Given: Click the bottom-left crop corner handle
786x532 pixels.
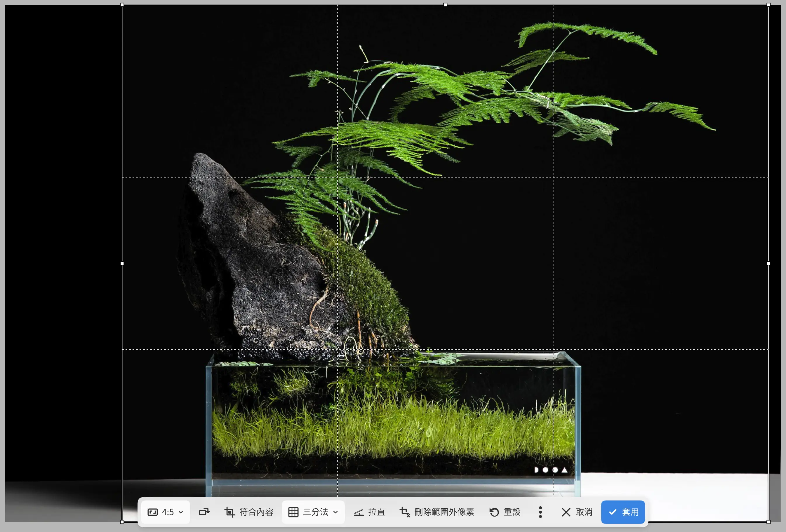Looking at the screenshot, I should tap(122, 522).
